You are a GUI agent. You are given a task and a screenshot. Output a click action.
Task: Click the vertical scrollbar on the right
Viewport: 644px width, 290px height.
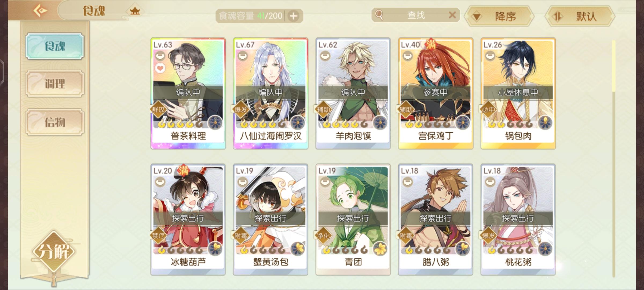[x=613, y=158]
